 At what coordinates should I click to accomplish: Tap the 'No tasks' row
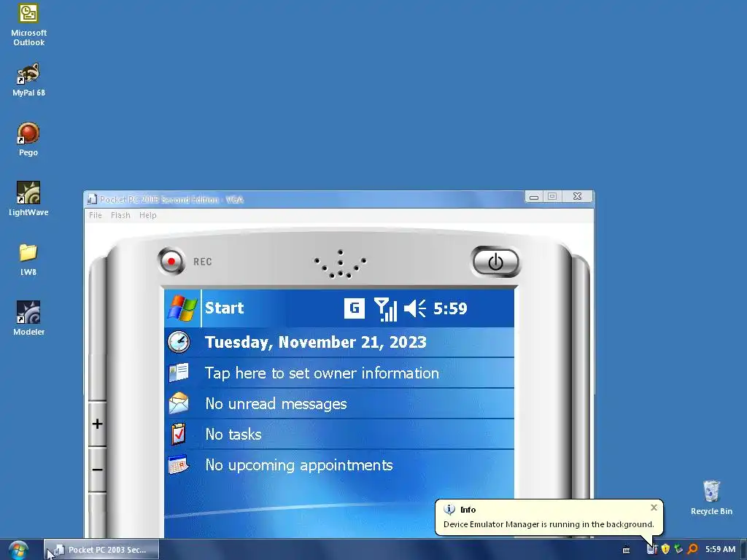pos(339,434)
